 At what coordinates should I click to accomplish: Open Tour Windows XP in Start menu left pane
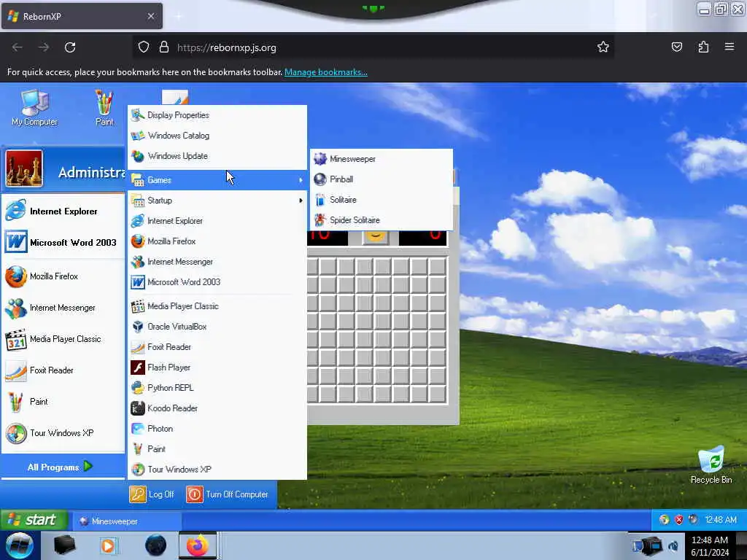(x=63, y=433)
